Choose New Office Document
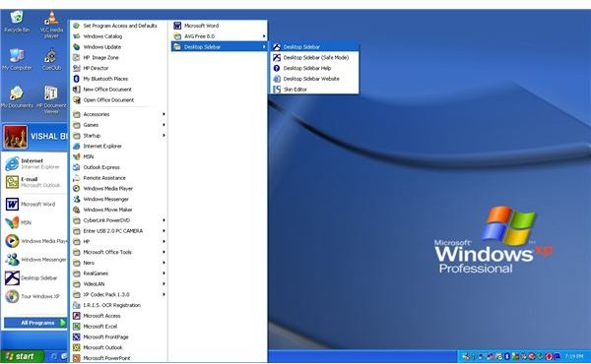 pos(119,90)
